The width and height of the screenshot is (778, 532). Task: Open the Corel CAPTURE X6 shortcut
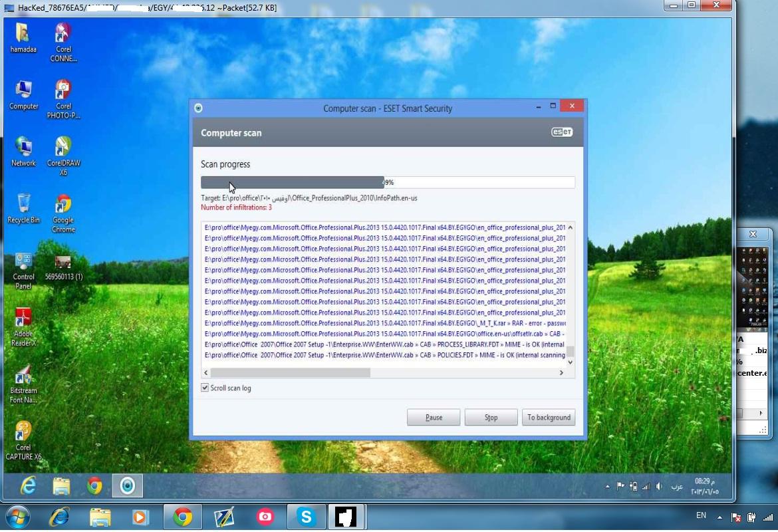[23, 441]
